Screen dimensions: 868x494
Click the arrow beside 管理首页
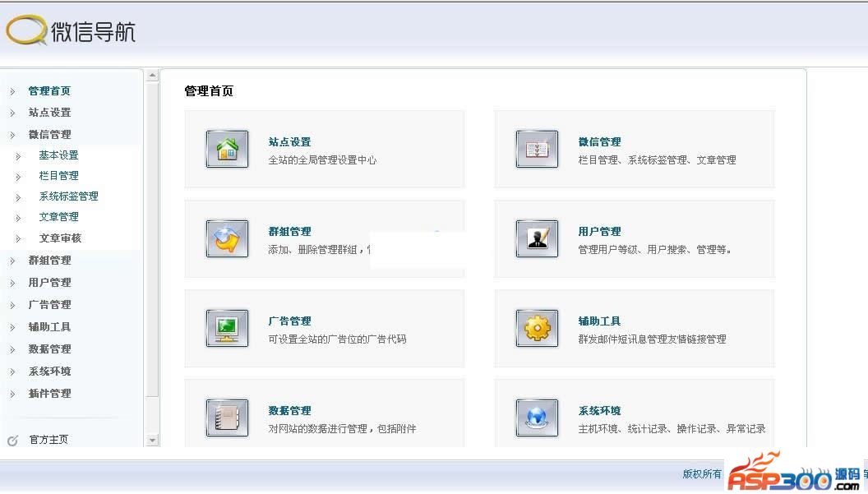12,91
